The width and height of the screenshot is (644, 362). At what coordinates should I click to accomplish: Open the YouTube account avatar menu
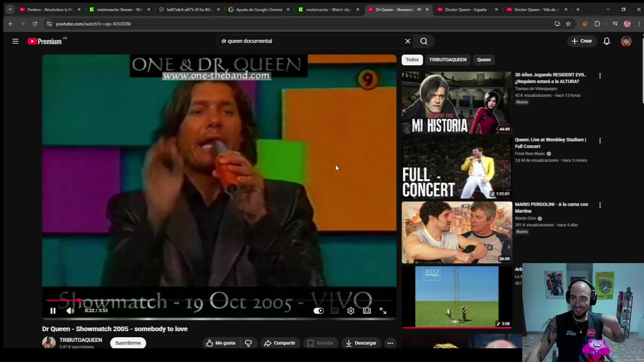click(626, 41)
